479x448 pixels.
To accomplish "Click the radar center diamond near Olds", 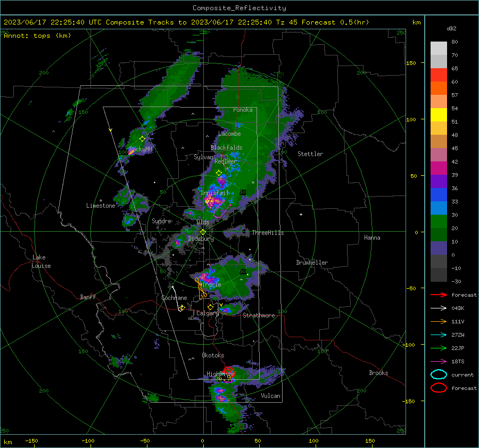I will tap(203, 232).
